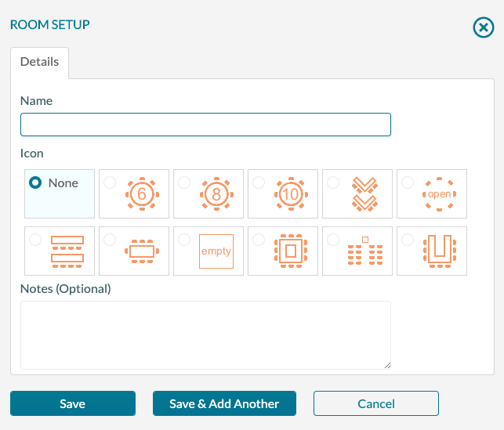The height and width of the screenshot is (430, 504).
Task: Click the Save button
Action: click(x=73, y=403)
